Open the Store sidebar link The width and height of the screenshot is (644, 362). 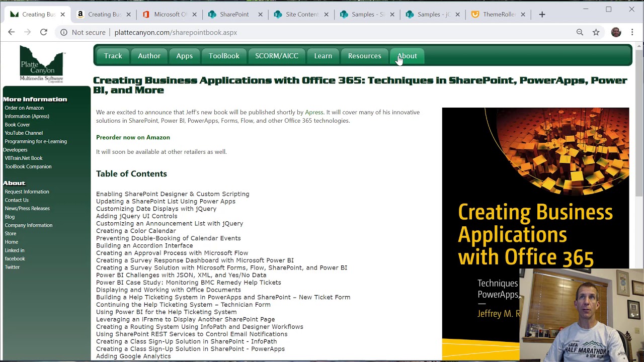[x=11, y=233]
